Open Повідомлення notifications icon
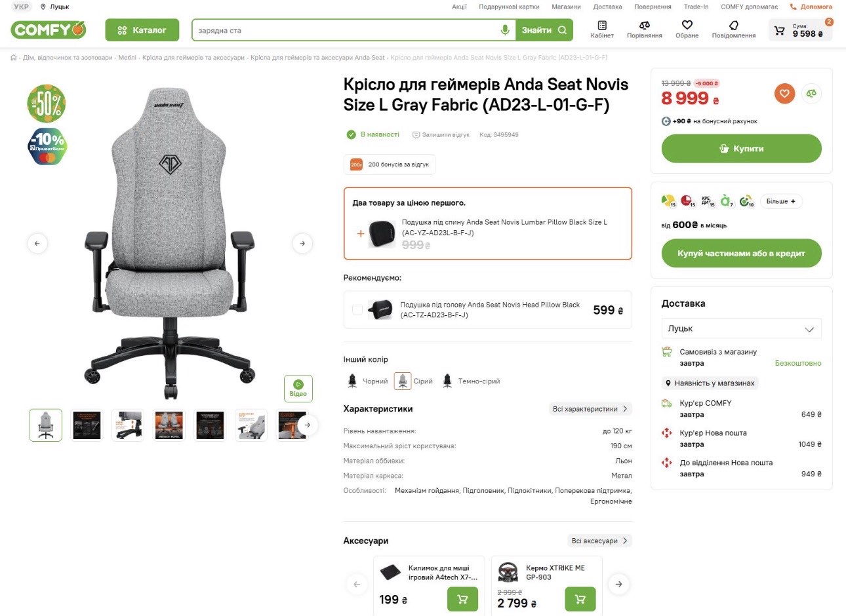The image size is (846, 616). click(733, 29)
